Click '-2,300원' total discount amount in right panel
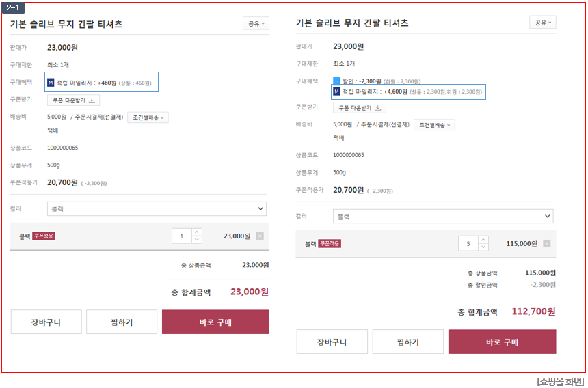This screenshot has height=388, width=588. 543,285
